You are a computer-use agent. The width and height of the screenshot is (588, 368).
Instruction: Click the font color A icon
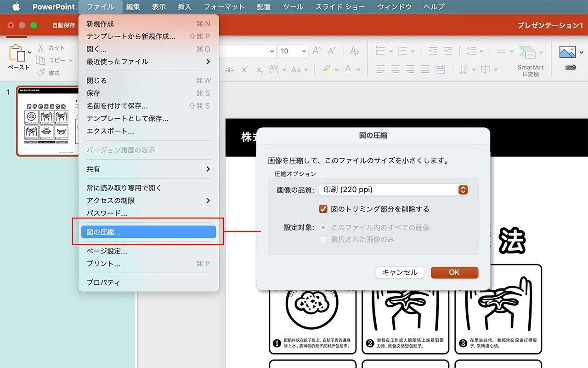click(x=348, y=69)
